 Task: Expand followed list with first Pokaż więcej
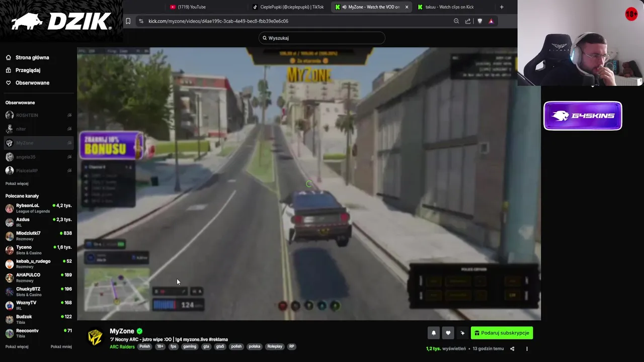[17, 184]
